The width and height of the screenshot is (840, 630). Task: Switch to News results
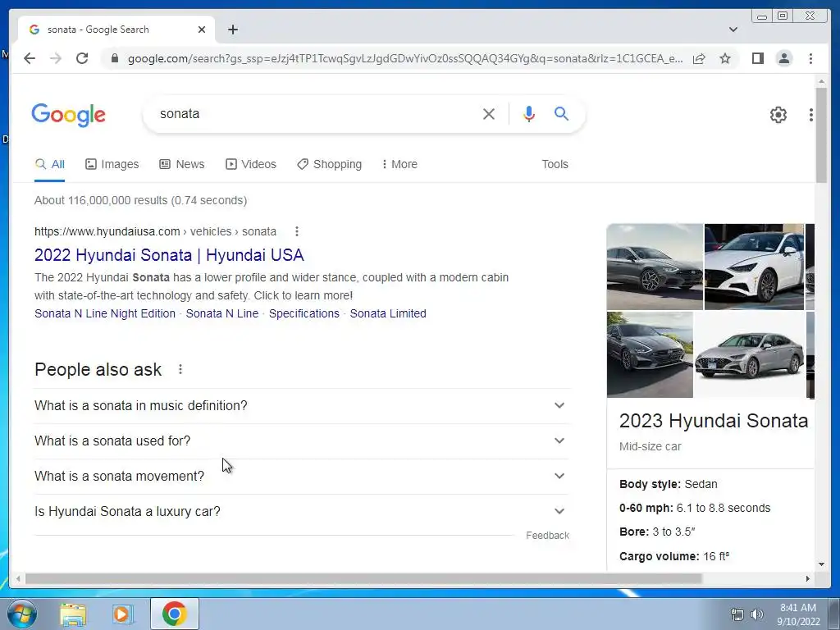point(181,164)
